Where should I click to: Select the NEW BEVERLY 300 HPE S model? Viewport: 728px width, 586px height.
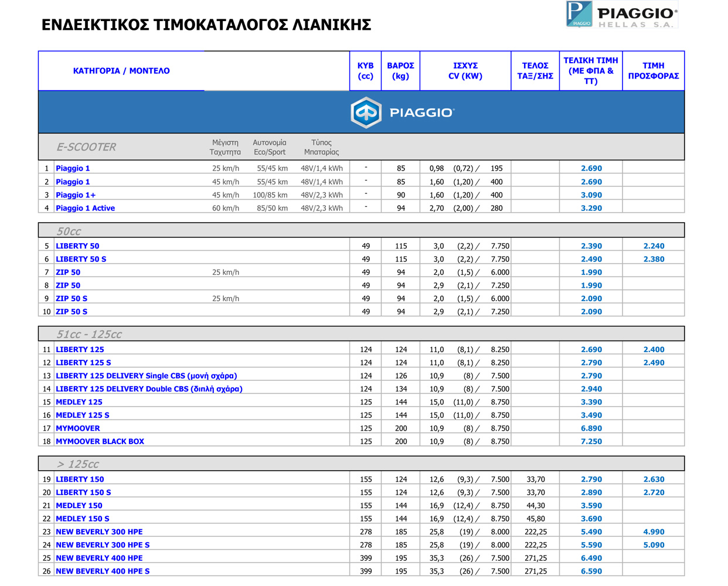(103, 545)
